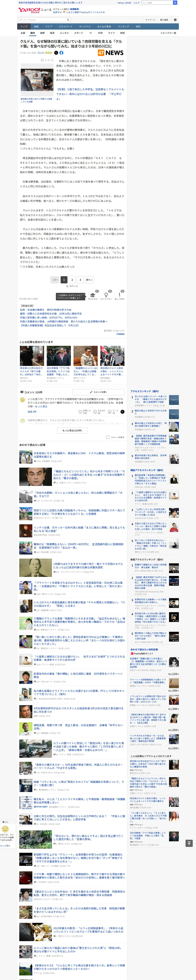196x980 pixels.
Task: Select the 科学 category
Action: (100, 33)
